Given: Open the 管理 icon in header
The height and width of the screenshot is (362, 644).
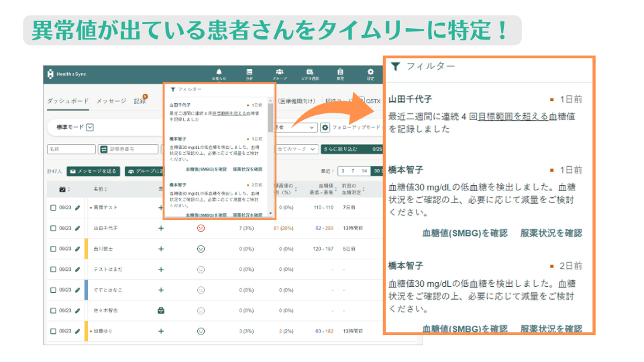Looking at the screenshot, I should [341, 72].
